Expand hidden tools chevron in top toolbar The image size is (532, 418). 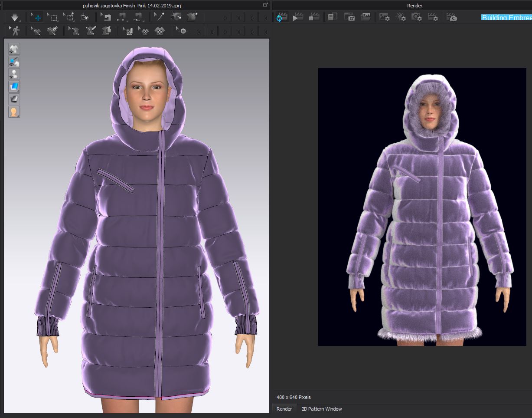coord(225,18)
